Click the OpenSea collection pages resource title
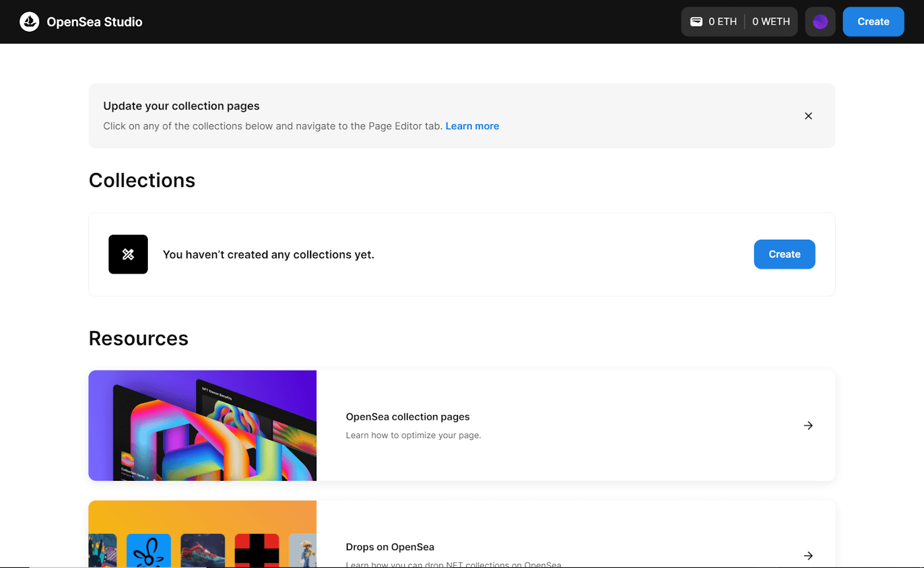 tap(408, 416)
